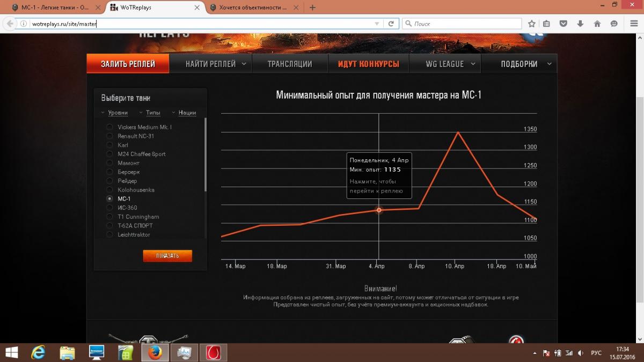This screenshot has width=644, height=362.
Task: Expand the Уровни filter dropdown
Action: pos(115,113)
